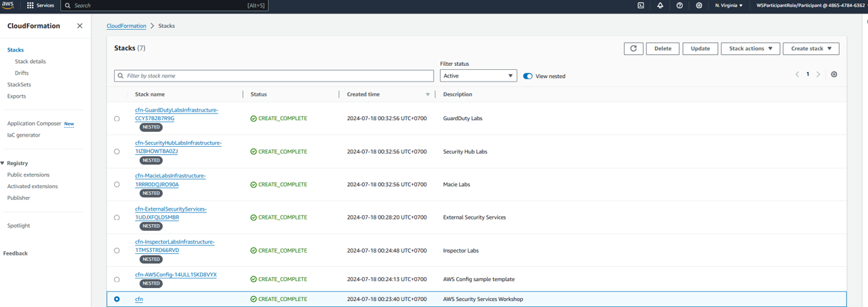Sort by the Stack name column header
868x307 pixels.
(150, 94)
